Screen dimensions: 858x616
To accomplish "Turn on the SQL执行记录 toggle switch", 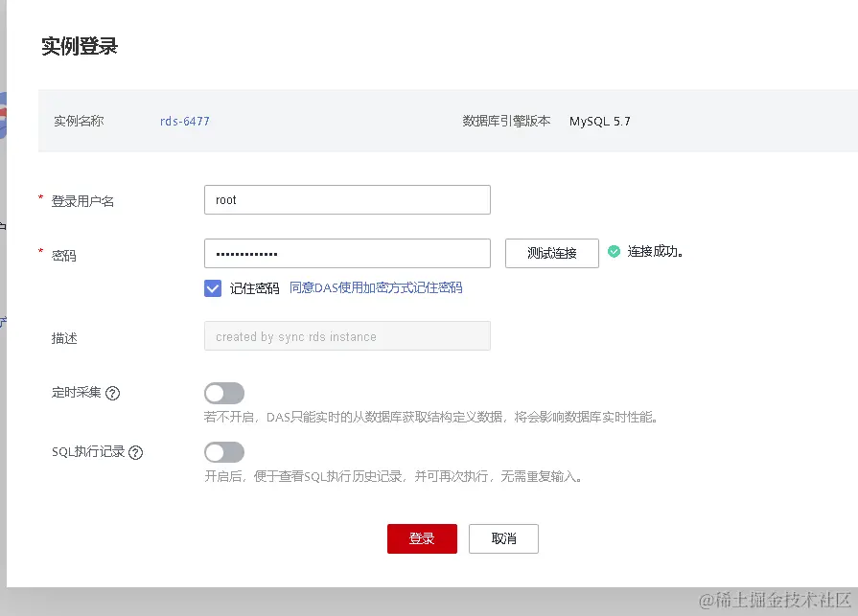I will point(224,452).
